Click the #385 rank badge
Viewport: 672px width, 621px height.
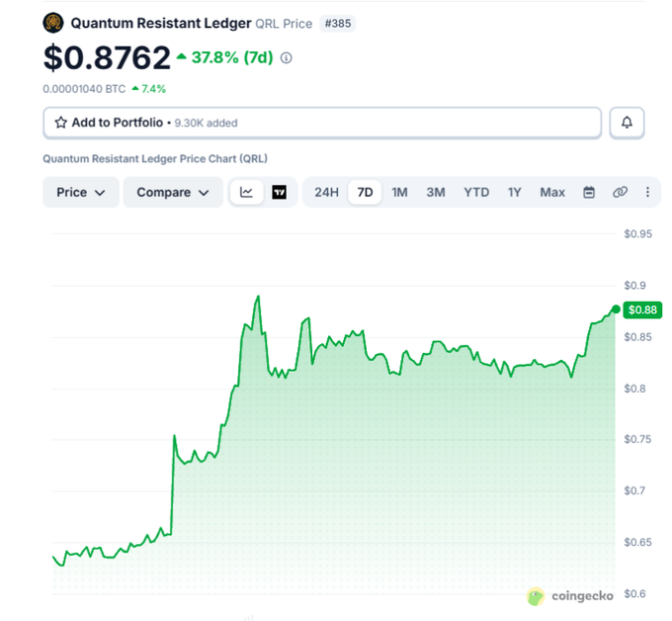click(x=338, y=24)
